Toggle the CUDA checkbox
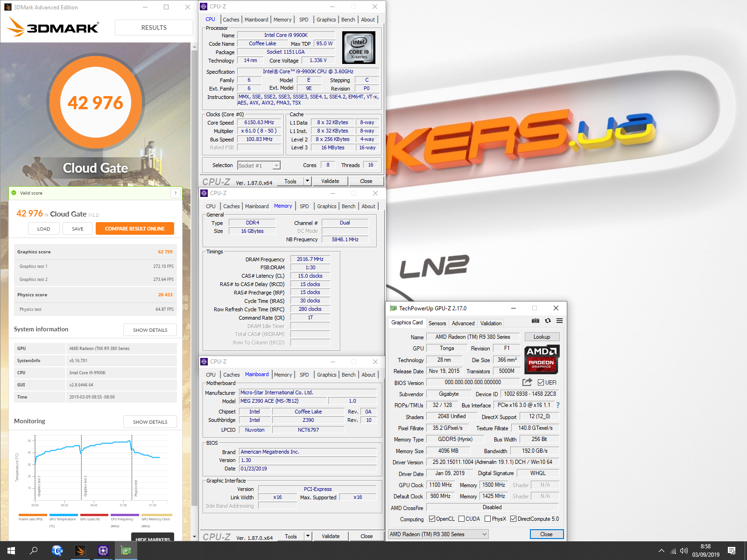Screen dimensions: 747x560 point(461,519)
